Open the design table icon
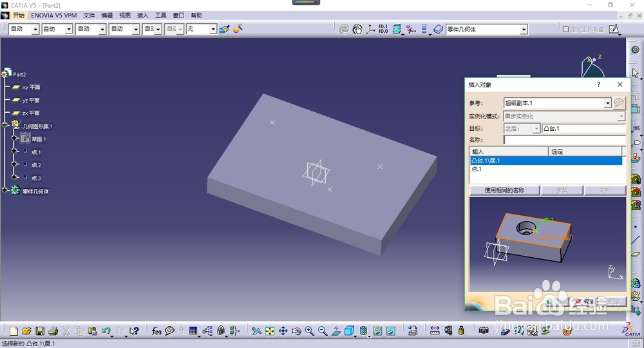Image resolution: width=644 pixels, height=348 pixels. pyautogui.click(x=193, y=331)
